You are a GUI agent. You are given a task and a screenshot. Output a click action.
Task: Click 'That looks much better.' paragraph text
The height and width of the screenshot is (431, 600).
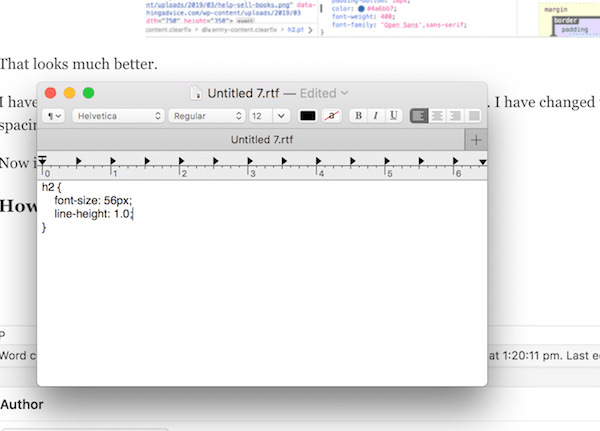click(78, 64)
